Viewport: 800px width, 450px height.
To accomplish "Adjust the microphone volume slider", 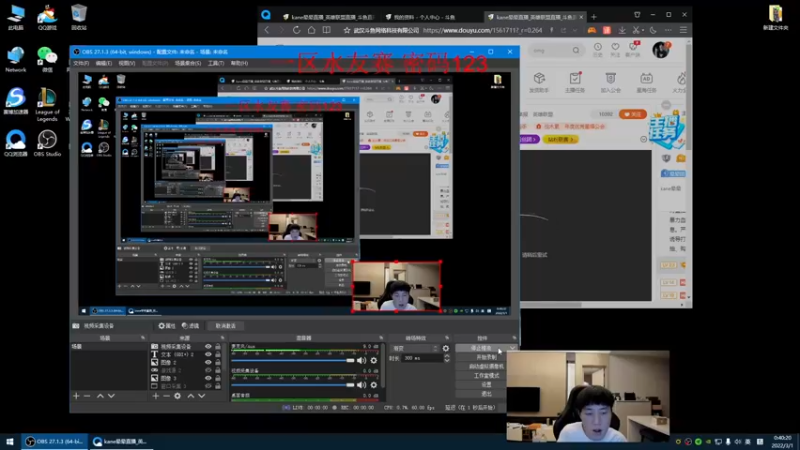I will 293,360.
